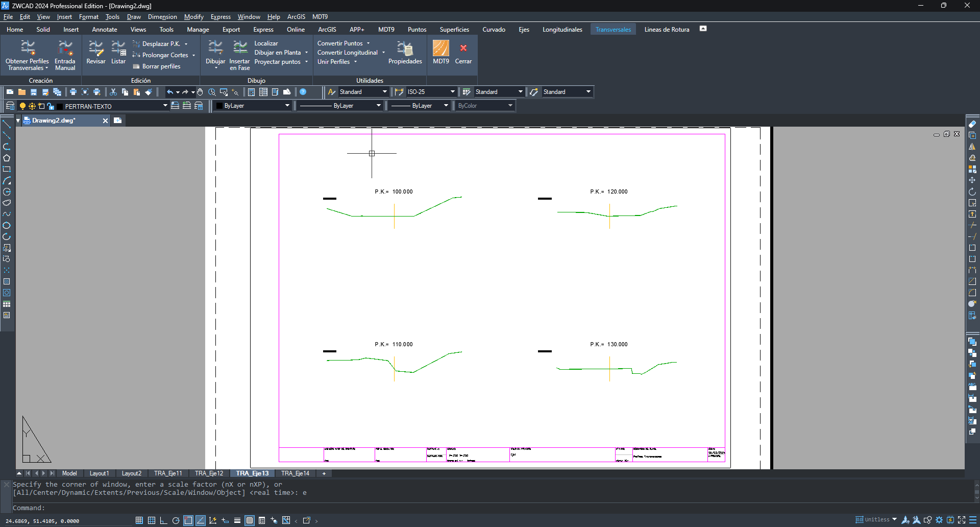The height and width of the screenshot is (527, 980).
Task: Click Unir Perfiles button
Action: 334,62
